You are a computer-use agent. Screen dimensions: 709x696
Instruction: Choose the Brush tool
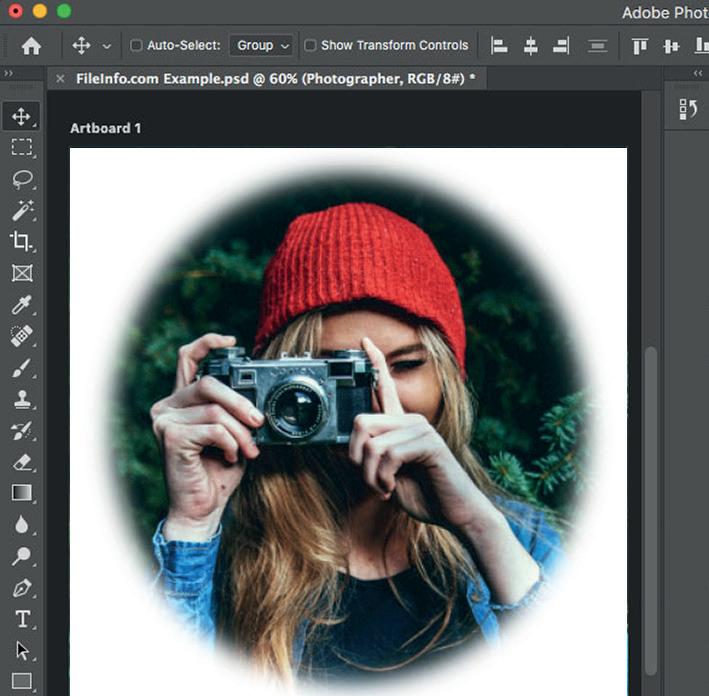tap(21, 368)
